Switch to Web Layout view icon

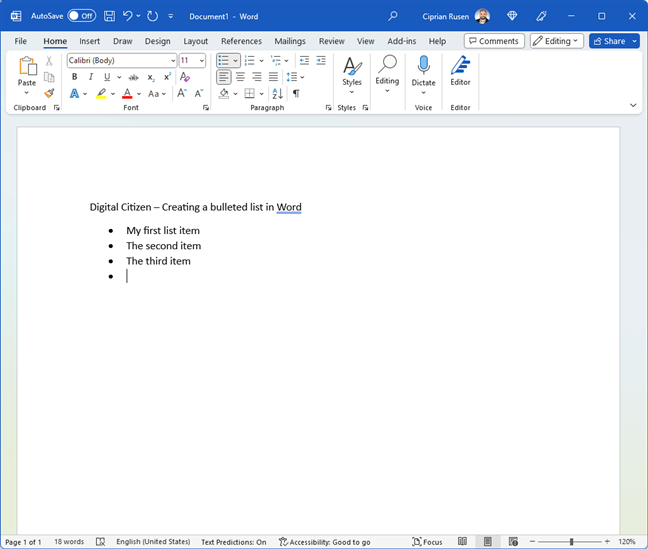513,541
